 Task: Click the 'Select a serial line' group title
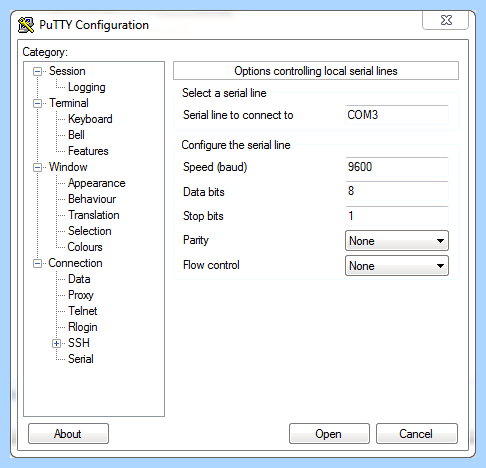(224, 93)
